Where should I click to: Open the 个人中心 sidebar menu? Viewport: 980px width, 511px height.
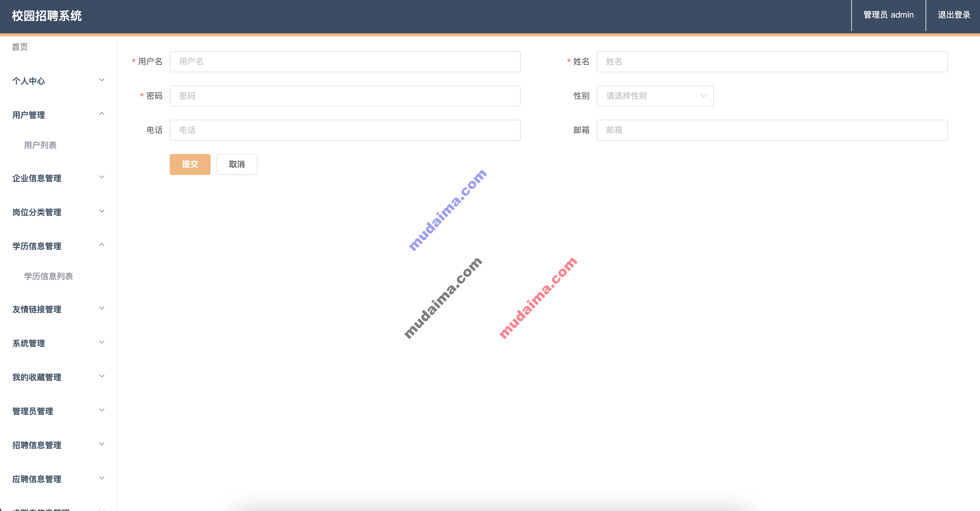pos(29,81)
